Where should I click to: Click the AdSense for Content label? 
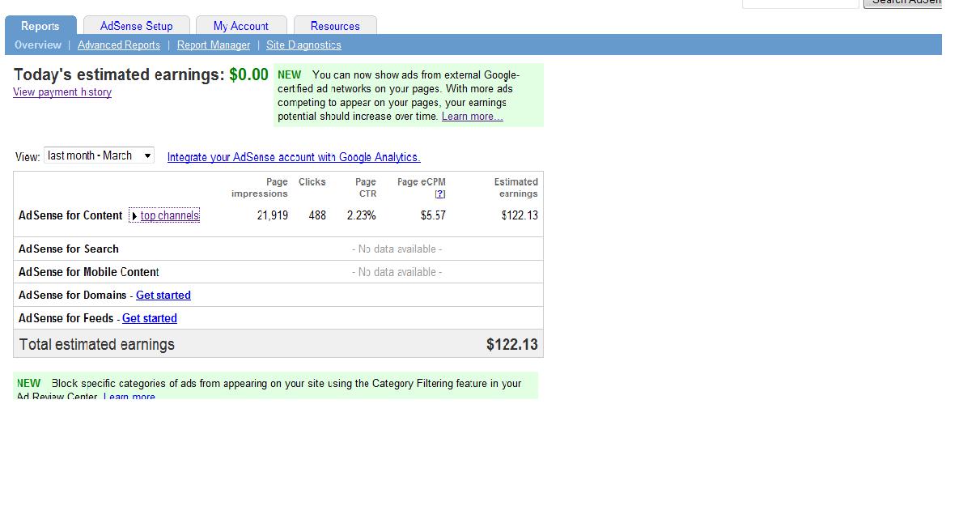70,215
